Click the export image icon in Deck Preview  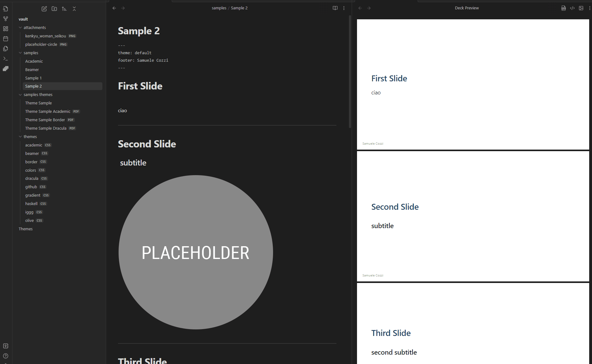(x=581, y=8)
